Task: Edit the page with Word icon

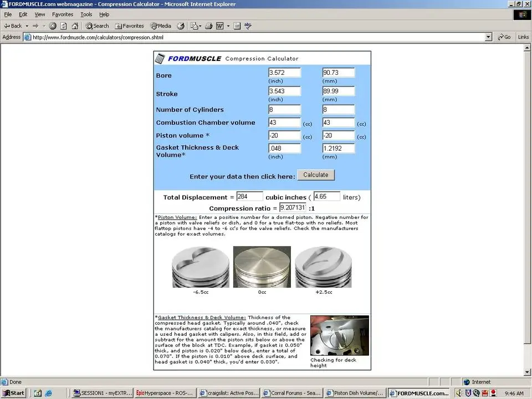Action: [220, 26]
